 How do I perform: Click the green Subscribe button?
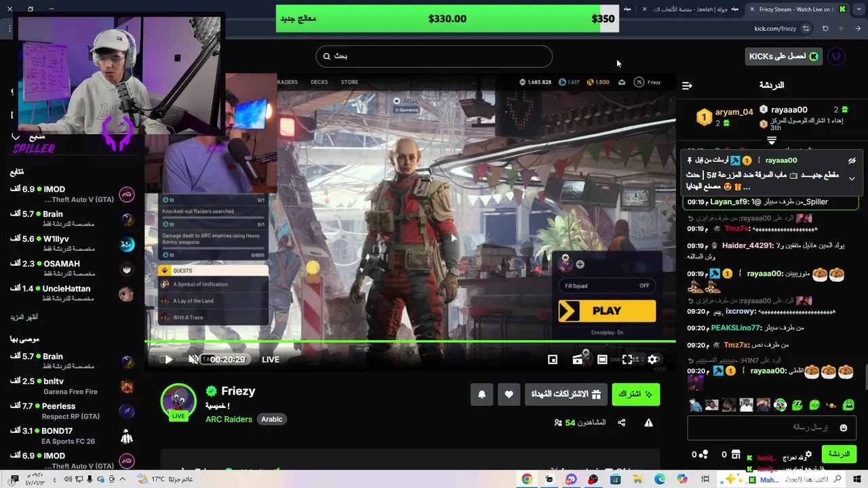coord(635,394)
